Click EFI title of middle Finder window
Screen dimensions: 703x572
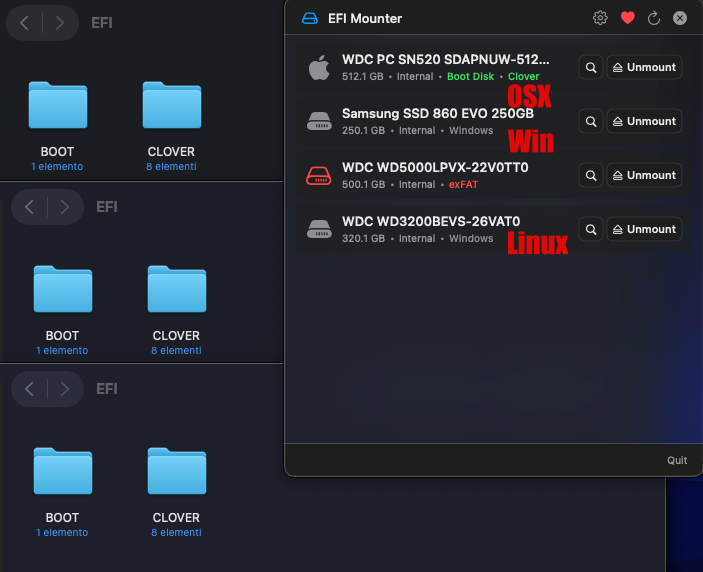point(107,207)
